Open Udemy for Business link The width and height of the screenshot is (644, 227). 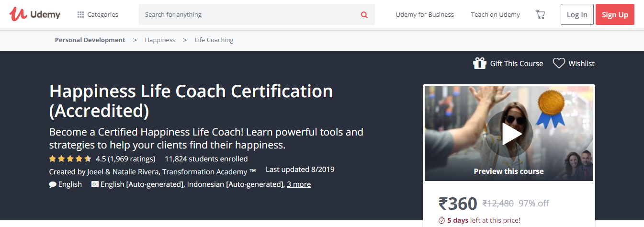(425, 14)
